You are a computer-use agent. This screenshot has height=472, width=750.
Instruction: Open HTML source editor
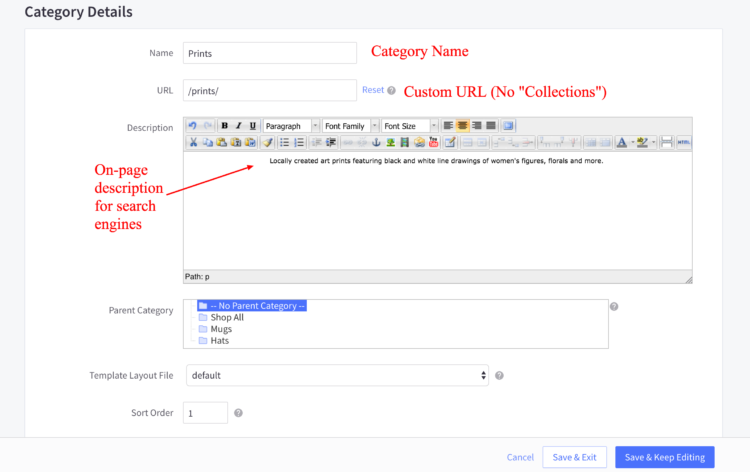coord(684,142)
